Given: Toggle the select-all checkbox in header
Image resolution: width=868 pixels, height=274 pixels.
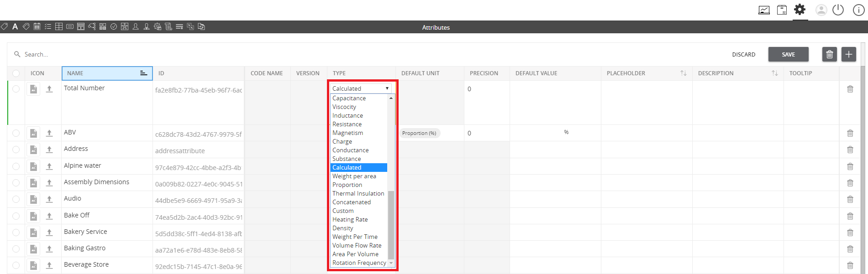Looking at the screenshot, I should click(16, 73).
